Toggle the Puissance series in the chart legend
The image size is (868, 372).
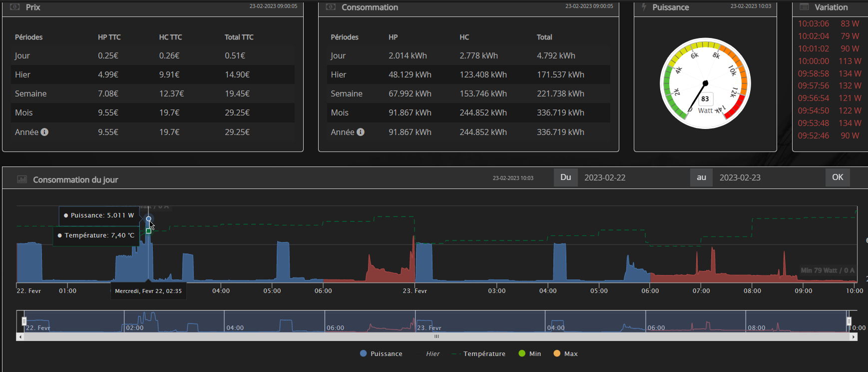[381, 353]
